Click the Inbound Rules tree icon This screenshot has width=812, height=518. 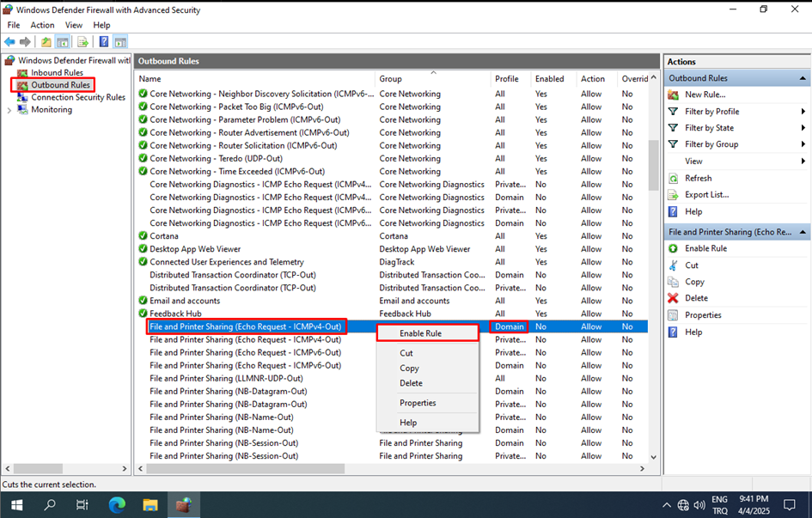coord(22,73)
